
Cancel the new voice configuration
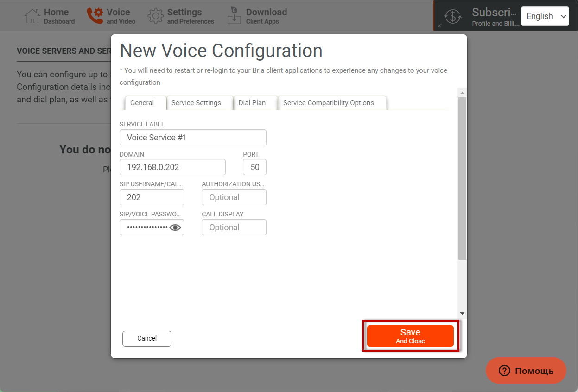click(x=147, y=338)
